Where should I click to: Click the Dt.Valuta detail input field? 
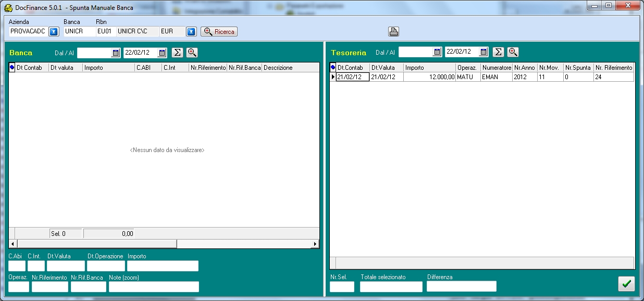tap(66, 266)
